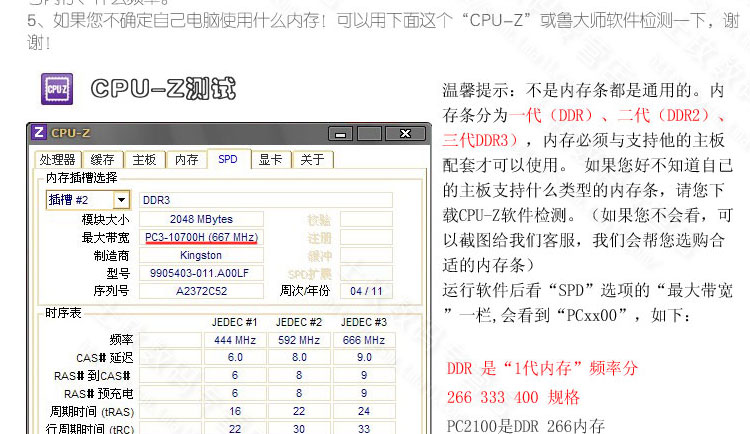This screenshot has width=750, height=434.
Task: Click the 444 MHz frequency cell
Action: (x=235, y=340)
